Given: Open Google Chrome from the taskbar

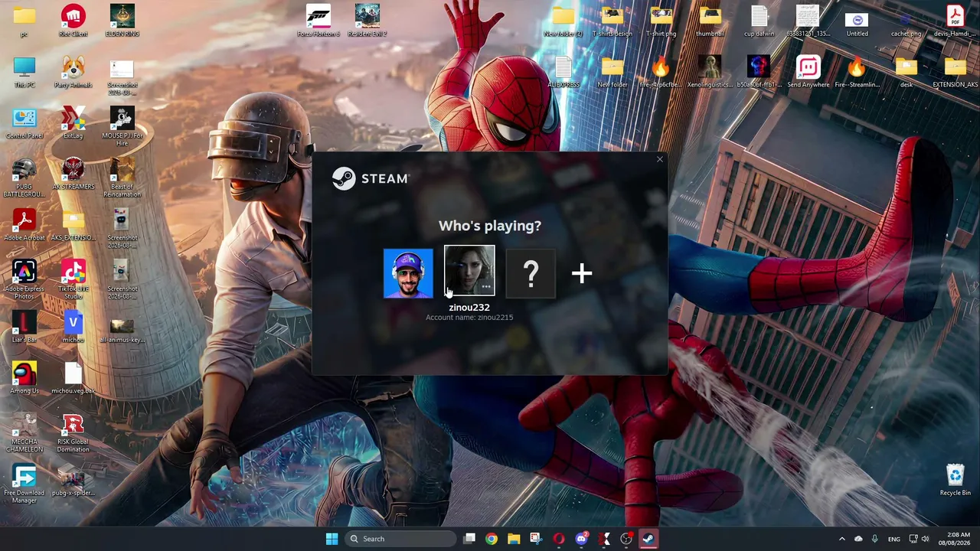Looking at the screenshot, I should [x=492, y=539].
